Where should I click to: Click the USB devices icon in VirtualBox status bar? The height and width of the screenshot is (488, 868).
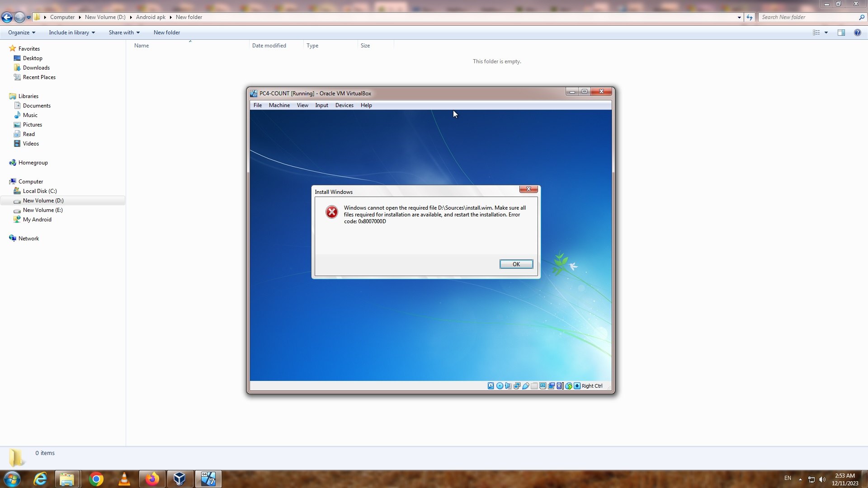(x=526, y=386)
